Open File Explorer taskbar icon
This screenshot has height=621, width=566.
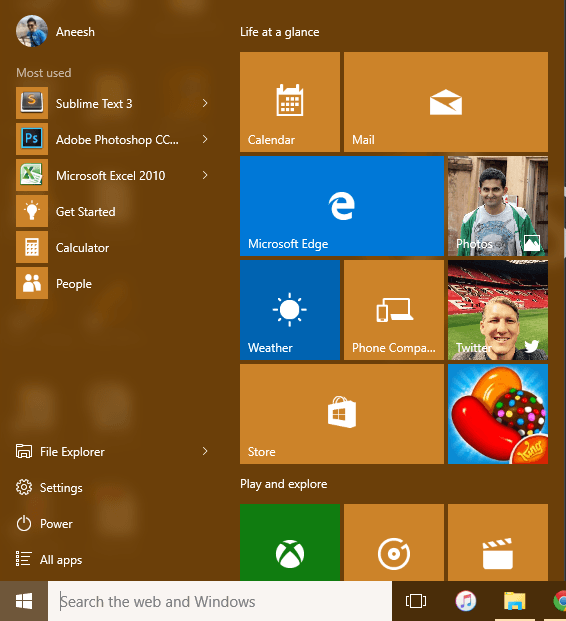coord(515,601)
